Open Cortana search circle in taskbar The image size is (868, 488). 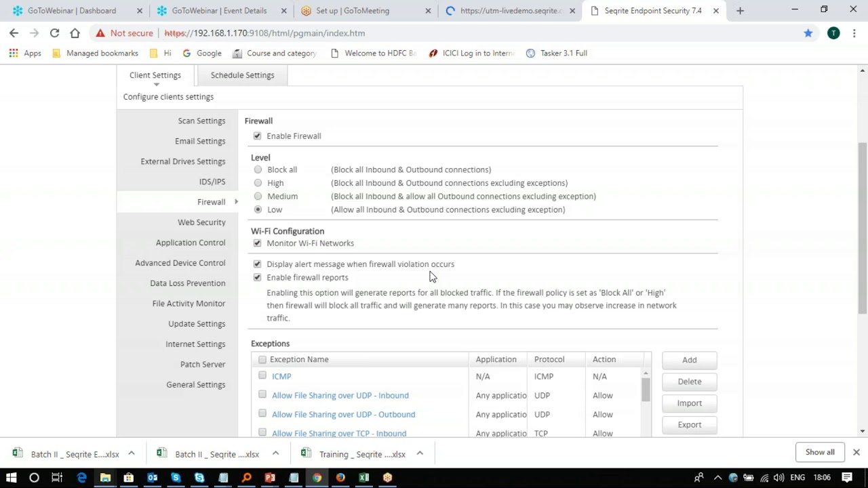34,478
